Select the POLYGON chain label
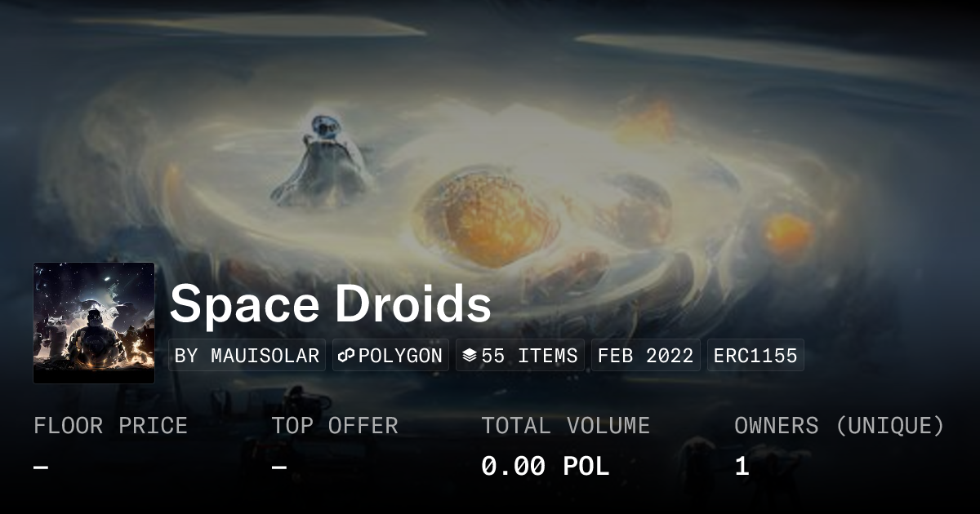The height and width of the screenshot is (514, 980). click(x=400, y=356)
